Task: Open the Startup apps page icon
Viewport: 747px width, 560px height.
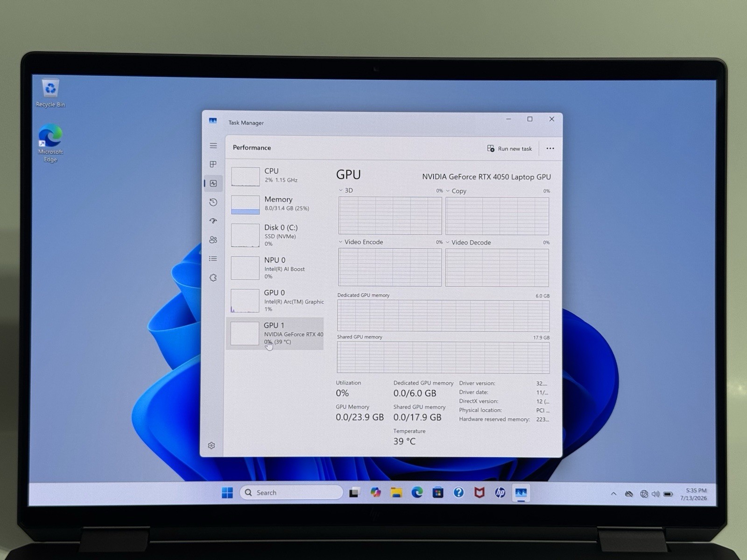Action: tap(213, 221)
